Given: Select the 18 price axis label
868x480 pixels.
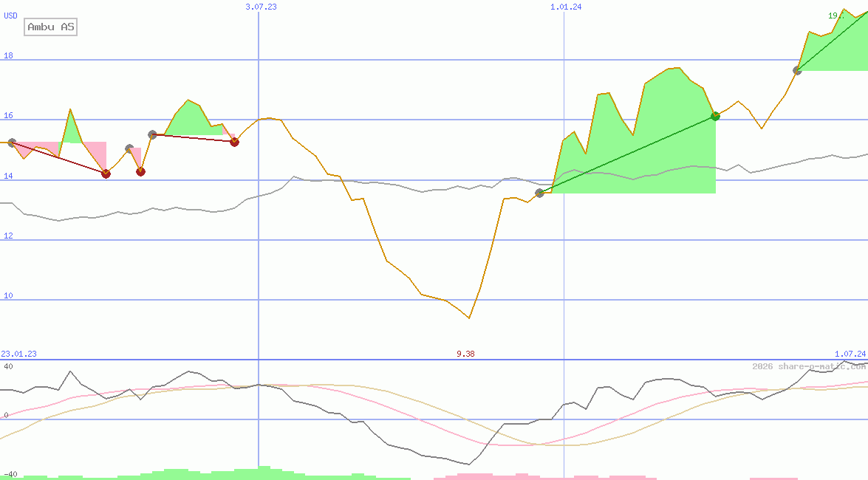Looking at the screenshot, I should coord(9,55).
